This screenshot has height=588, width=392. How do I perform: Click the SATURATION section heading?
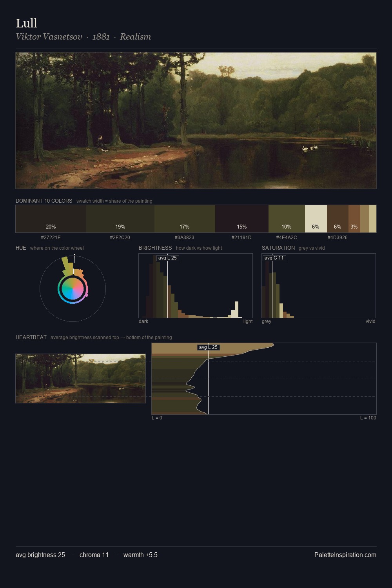pos(278,248)
